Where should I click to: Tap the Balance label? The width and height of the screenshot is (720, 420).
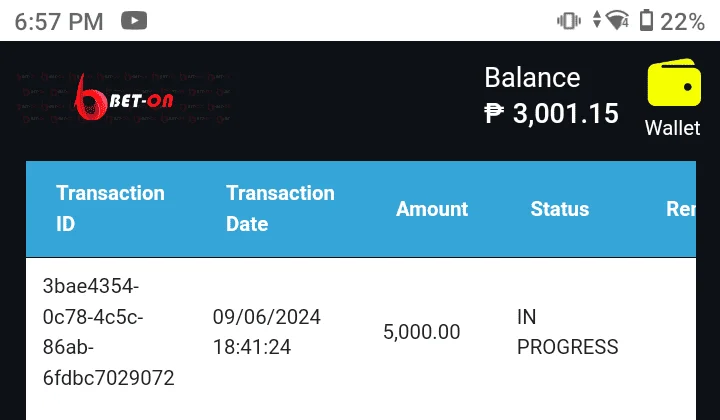click(532, 78)
